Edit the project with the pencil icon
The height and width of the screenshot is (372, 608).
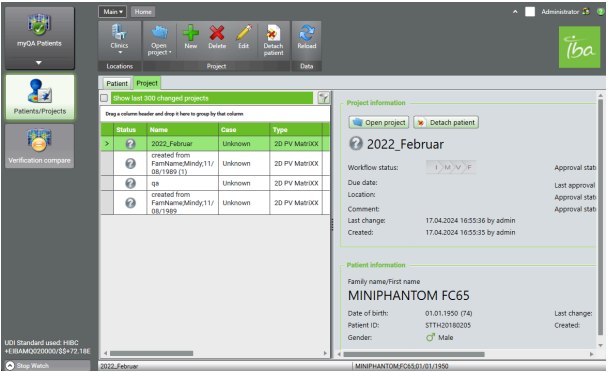pos(244,37)
